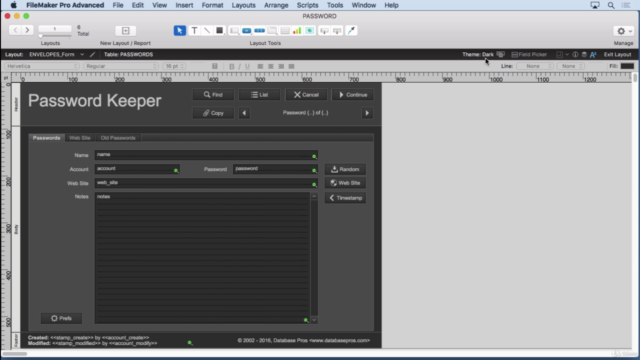This screenshot has width=640, height=360.
Task: Select the Line tool
Action: [207, 31]
